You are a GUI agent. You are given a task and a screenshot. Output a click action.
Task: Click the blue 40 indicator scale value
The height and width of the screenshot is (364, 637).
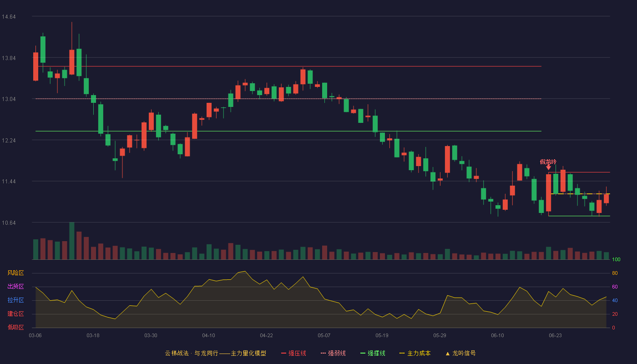pos(615,300)
